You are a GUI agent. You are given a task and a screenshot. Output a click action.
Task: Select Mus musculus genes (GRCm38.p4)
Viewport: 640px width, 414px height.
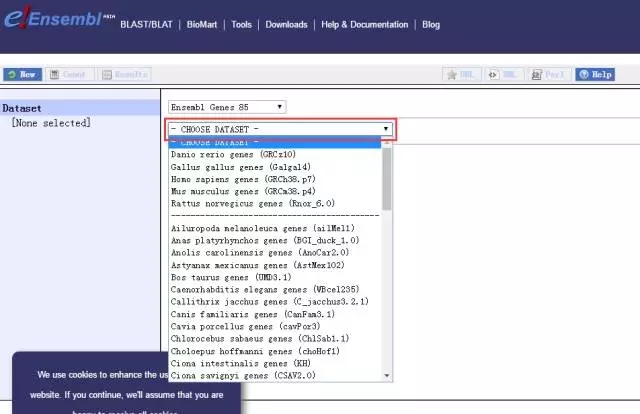(x=274, y=191)
